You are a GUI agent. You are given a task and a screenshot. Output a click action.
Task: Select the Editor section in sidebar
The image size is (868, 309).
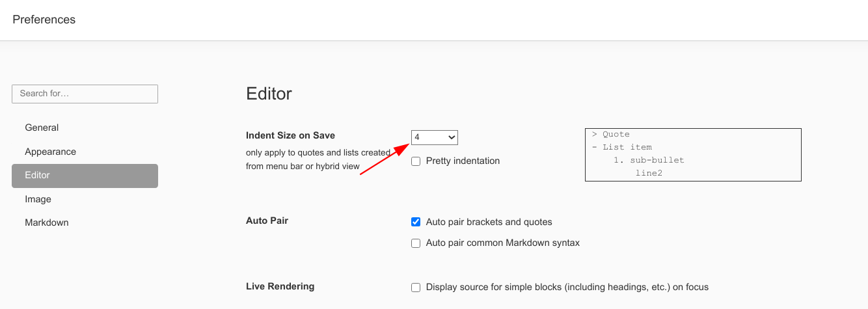85,176
